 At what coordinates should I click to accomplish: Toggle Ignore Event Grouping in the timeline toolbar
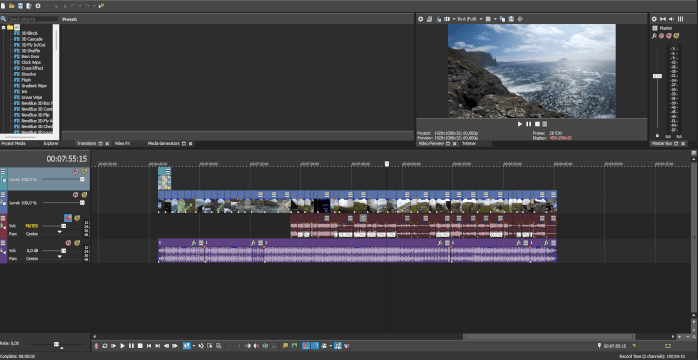coord(347,346)
